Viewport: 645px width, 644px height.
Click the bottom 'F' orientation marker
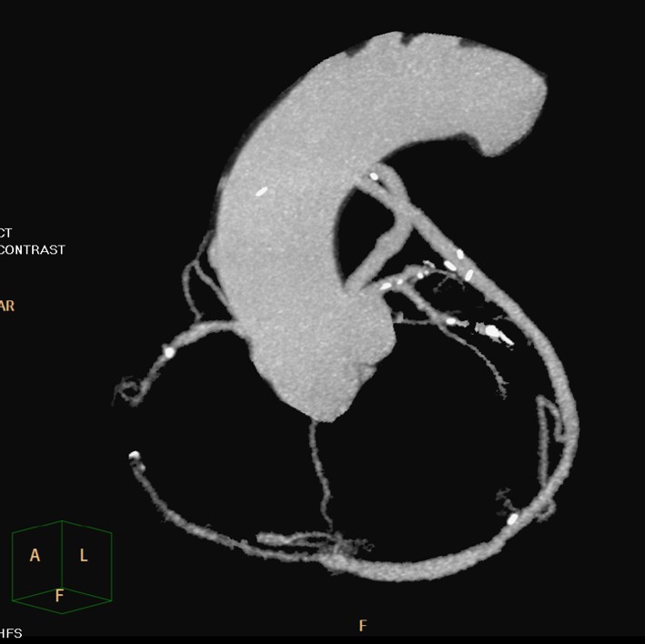click(x=362, y=626)
